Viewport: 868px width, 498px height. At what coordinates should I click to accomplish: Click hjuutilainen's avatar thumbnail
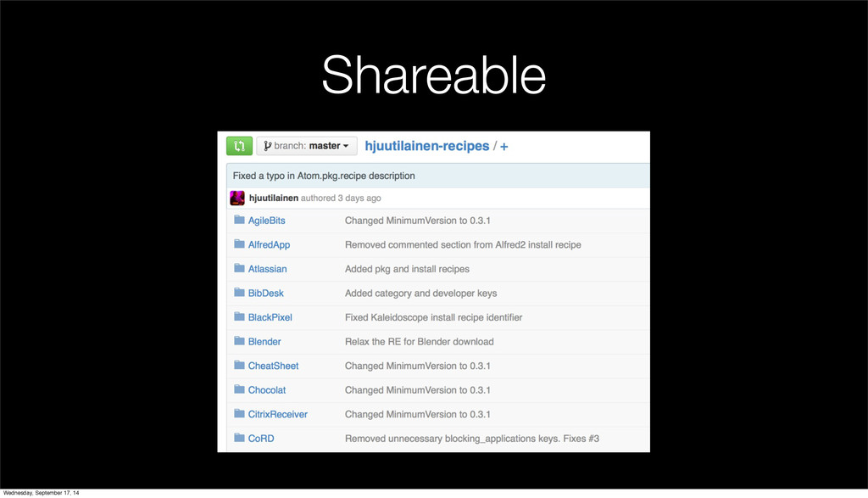tap(237, 199)
